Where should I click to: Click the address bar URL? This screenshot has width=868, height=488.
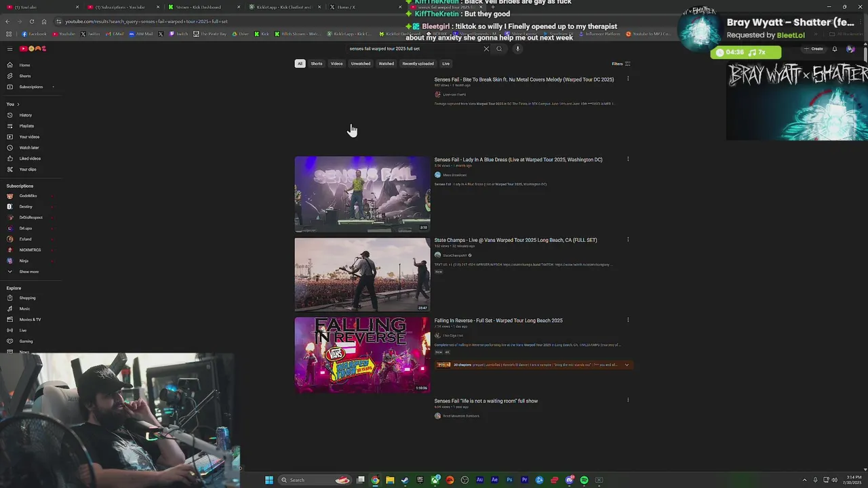click(x=146, y=22)
